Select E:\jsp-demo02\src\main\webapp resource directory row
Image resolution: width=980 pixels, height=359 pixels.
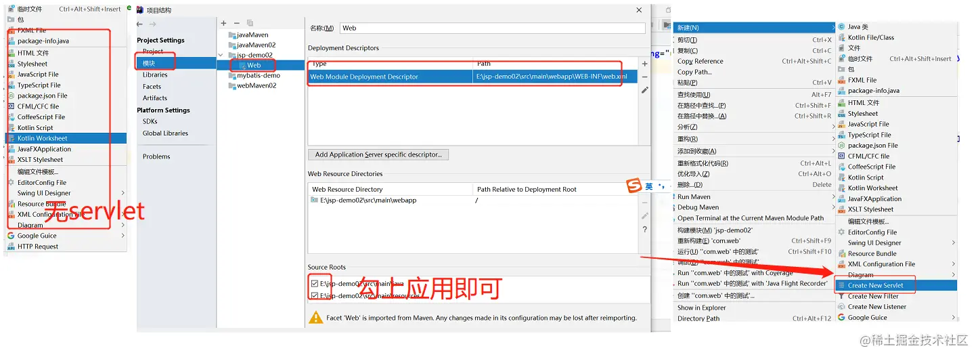(x=472, y=200)
